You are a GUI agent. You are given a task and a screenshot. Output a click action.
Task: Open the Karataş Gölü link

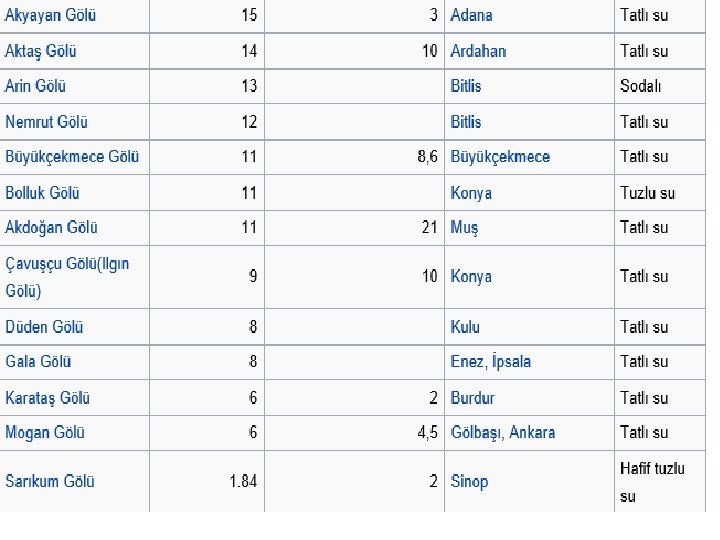click(48, 398)
